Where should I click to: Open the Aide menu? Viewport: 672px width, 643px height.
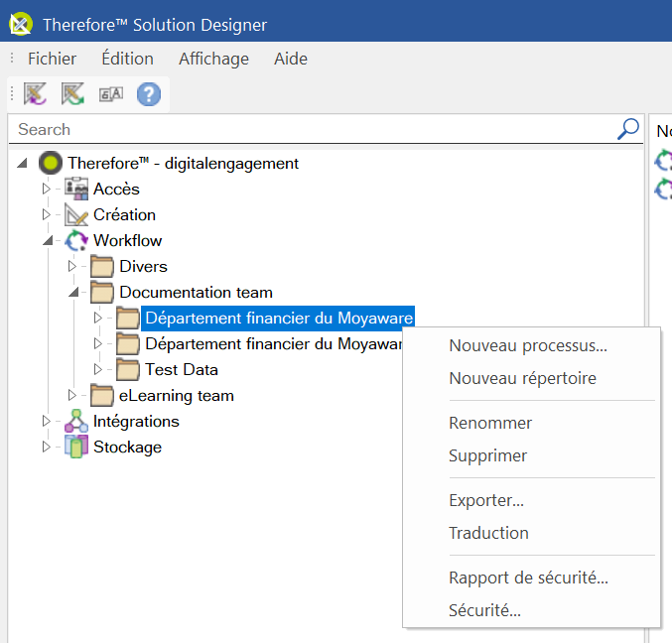point(291,59)
